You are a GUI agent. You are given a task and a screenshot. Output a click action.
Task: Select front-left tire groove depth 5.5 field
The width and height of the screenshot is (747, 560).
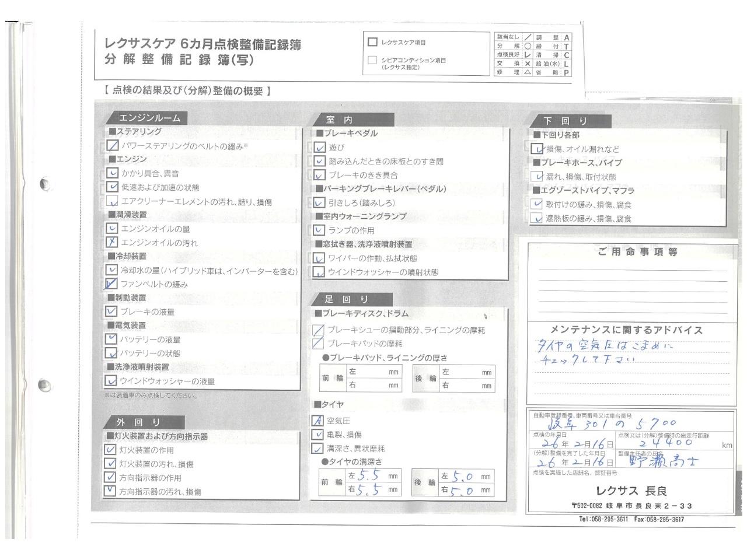(373, 476)
